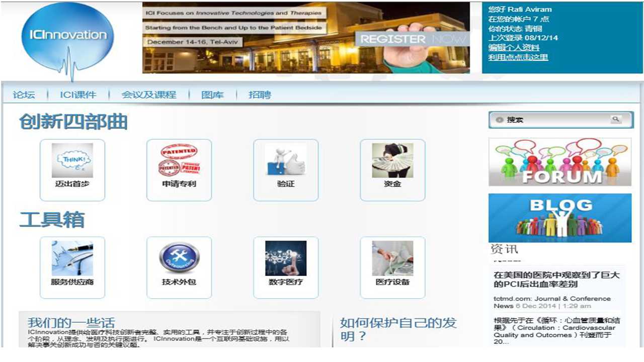Image resolution: width=644 pixels, height=362 pixels.
Task: Open the 资金 money icon
Action: coord(392,161)
